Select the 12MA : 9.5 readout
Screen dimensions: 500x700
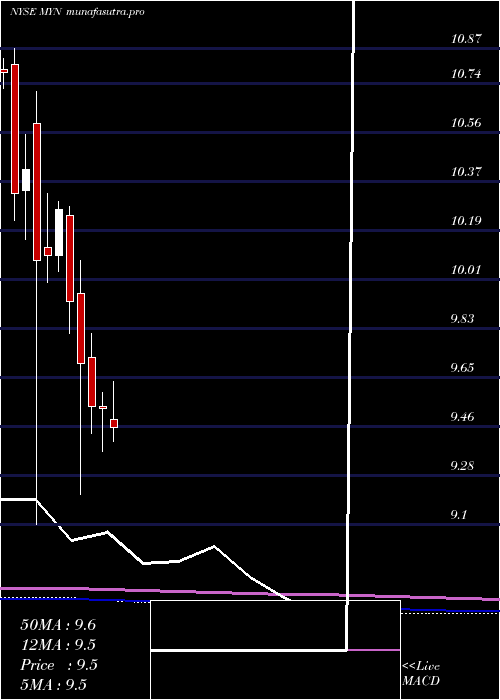tap(58, 645)
